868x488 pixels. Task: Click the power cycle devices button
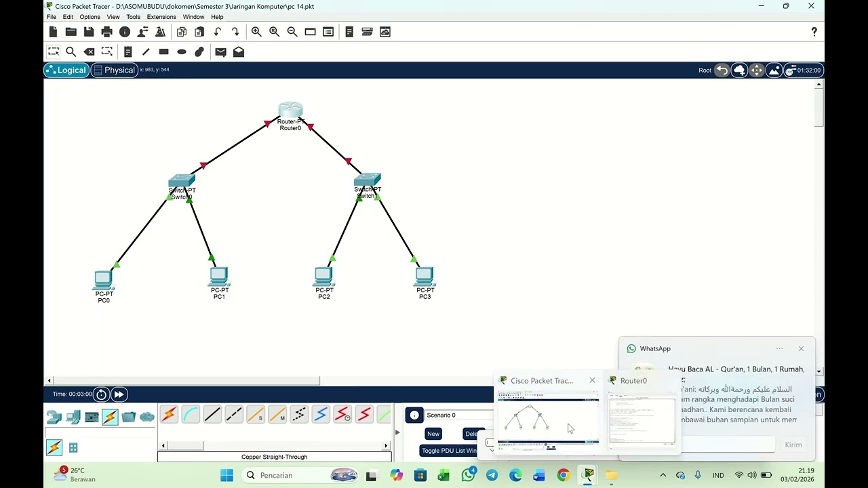pyautogui.click(x=101, y=394)
